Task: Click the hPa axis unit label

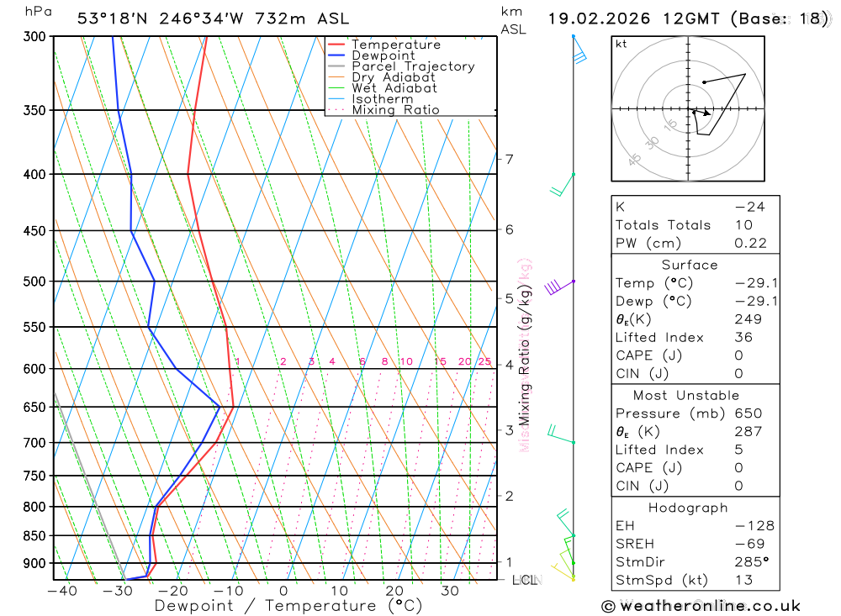Action: 39,12
